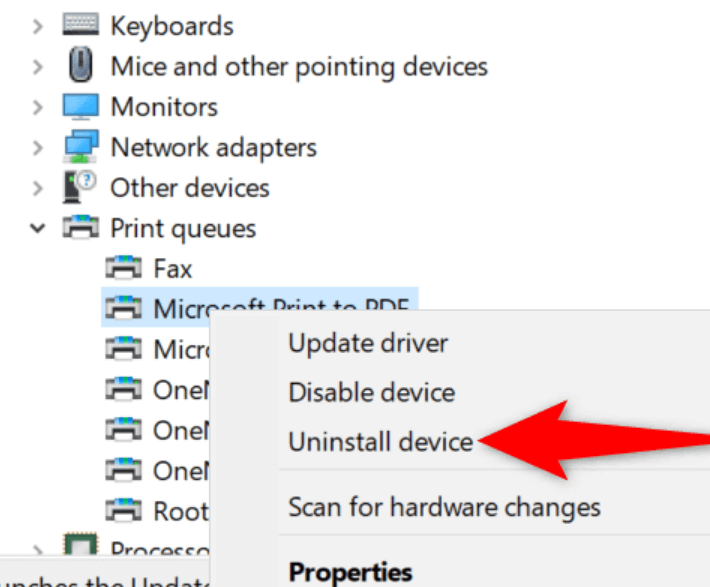Expand the Monitors node

coord(38,107)
